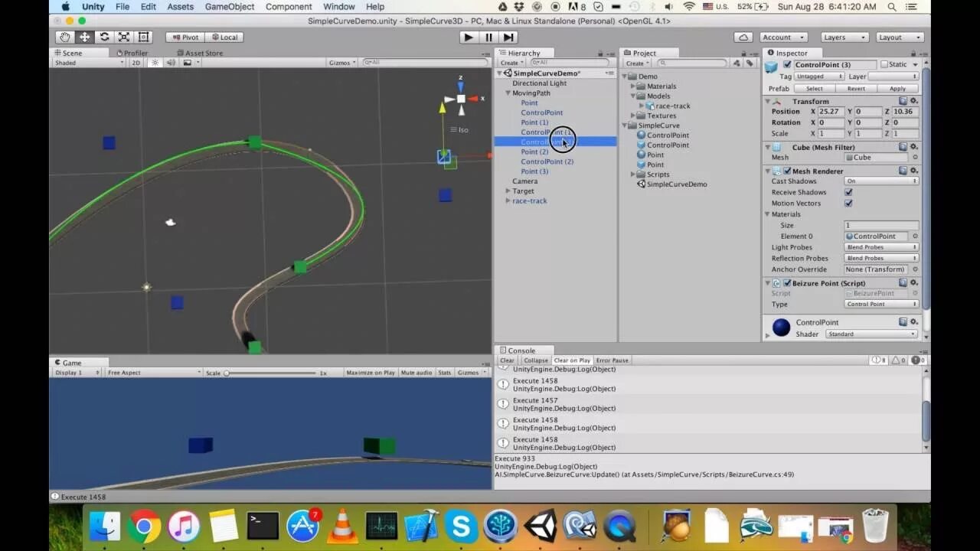Toggle the object active checkbox beside name
The width and height of the screenshot is (980, 551).
(787, 64)
